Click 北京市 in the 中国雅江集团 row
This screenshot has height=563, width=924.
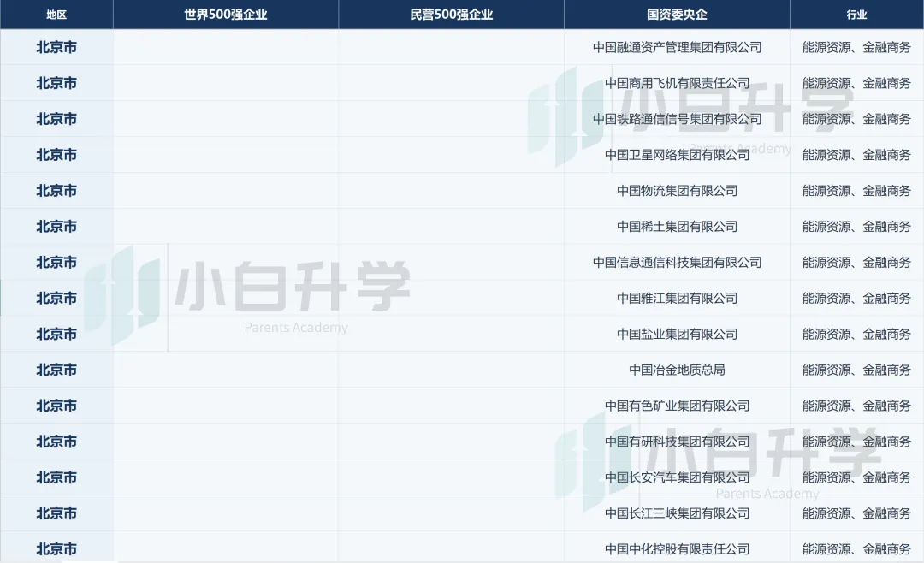56,299
